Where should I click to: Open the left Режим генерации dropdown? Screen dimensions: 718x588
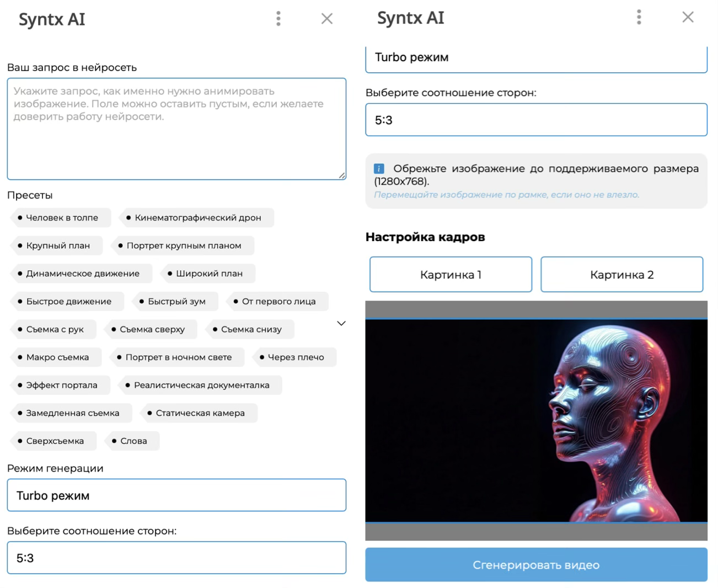176,495
